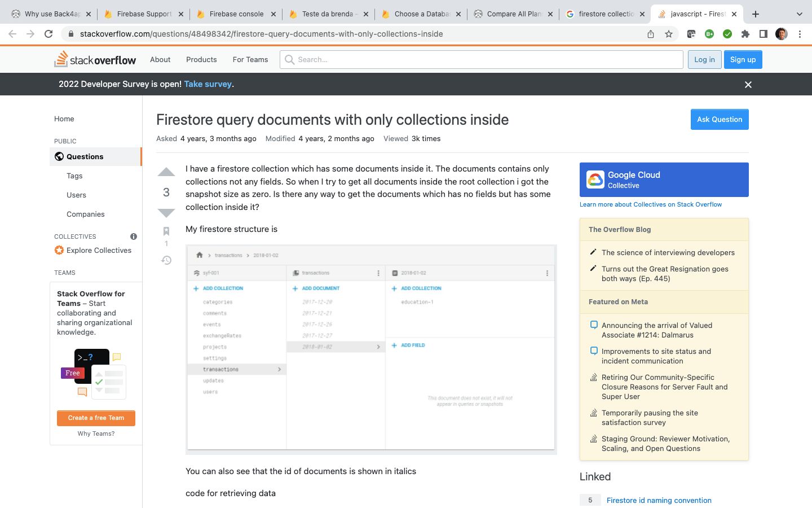Upvote the Firestore question
This screenshot has width=812, height=508.
click(166, 172)
